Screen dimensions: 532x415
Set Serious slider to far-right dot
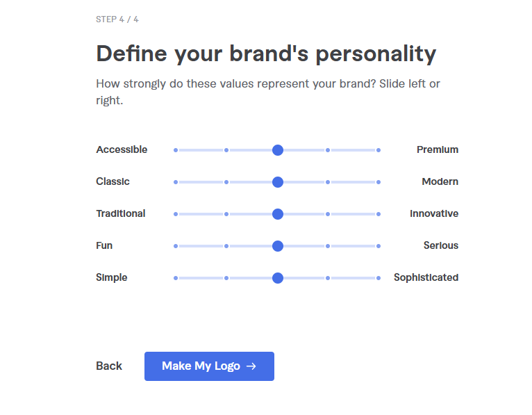[379, 246]
